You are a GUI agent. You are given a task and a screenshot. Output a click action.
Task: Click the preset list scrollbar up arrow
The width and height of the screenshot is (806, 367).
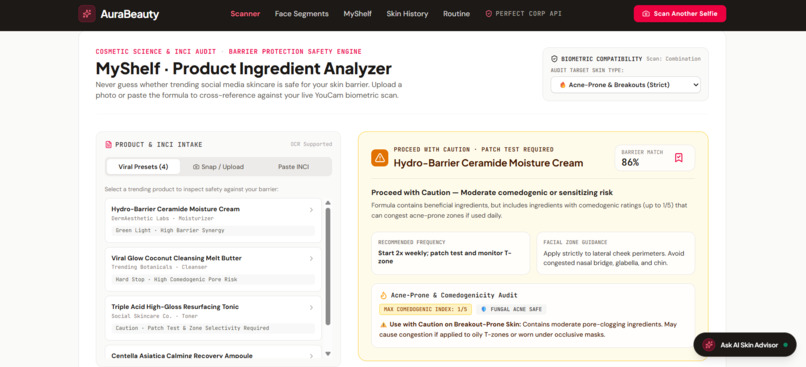(x=328, y=203)
